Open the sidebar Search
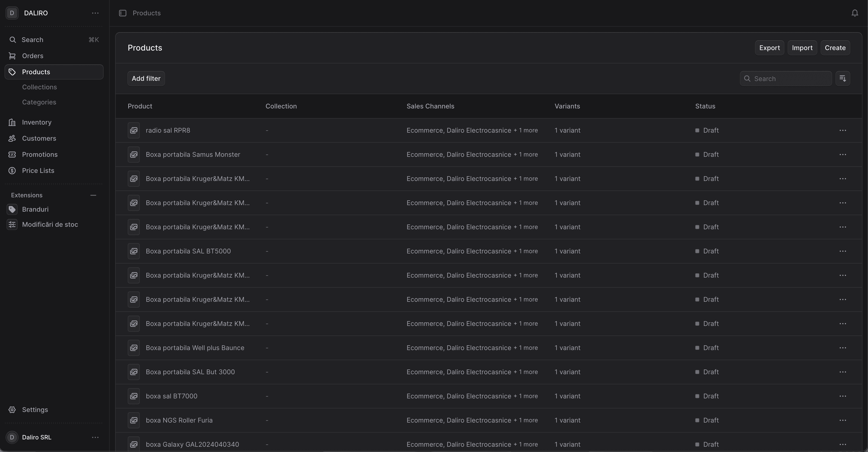The image size is (868, 452). tap(54, 40)
